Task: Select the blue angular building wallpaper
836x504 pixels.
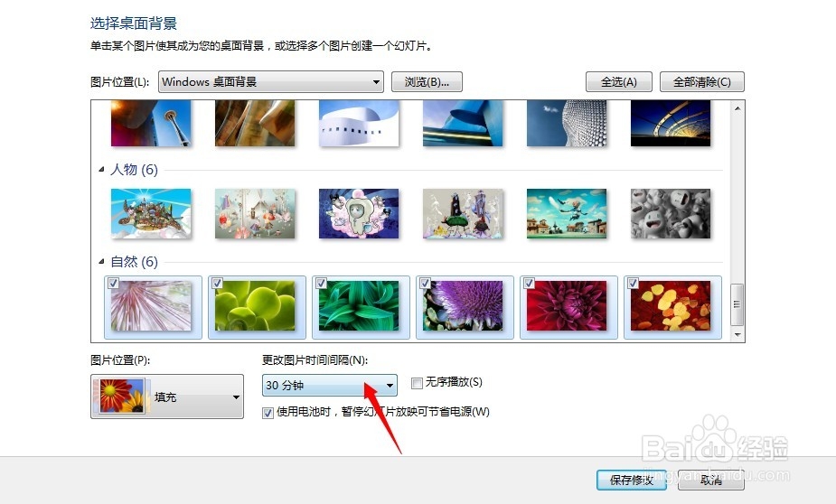Action: pyautogui.click(x=463, y=123)
